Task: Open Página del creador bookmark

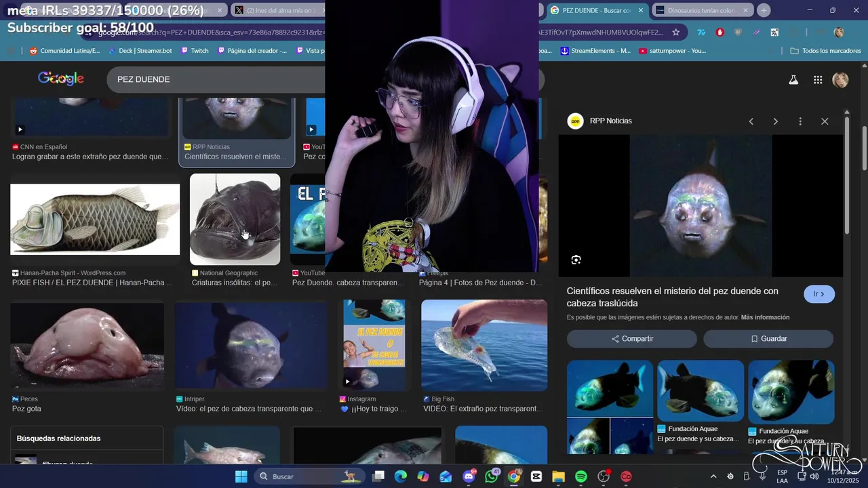Action: coord(252,51)
